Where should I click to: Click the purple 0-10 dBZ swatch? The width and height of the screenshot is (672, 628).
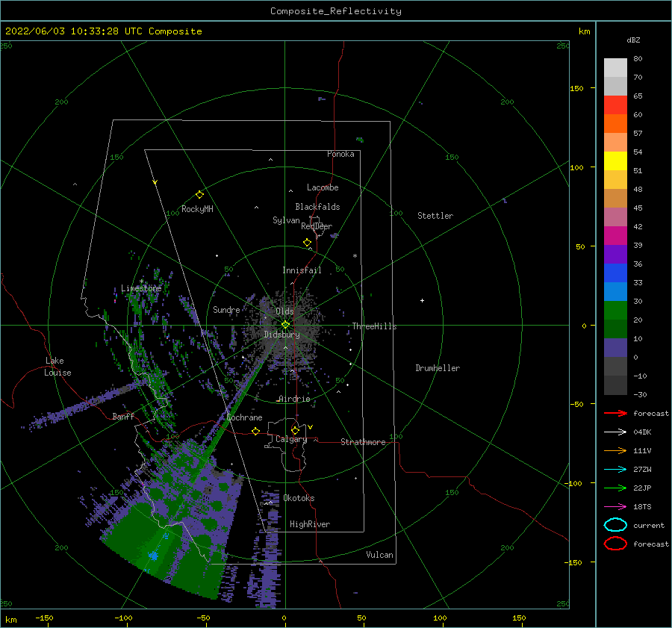615,348
